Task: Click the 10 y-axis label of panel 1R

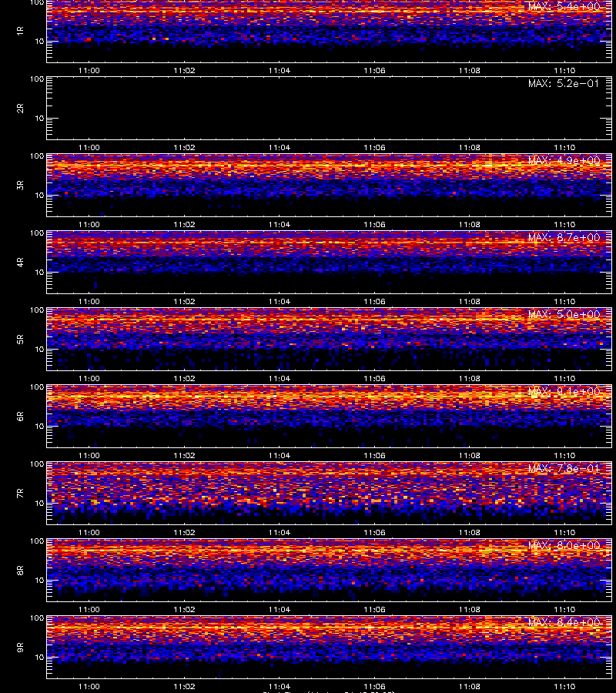Action: click(x=39, y=41)
